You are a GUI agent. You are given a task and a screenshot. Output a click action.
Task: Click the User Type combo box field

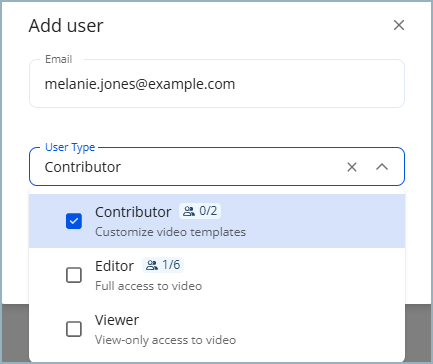click(x=217, y=167)
